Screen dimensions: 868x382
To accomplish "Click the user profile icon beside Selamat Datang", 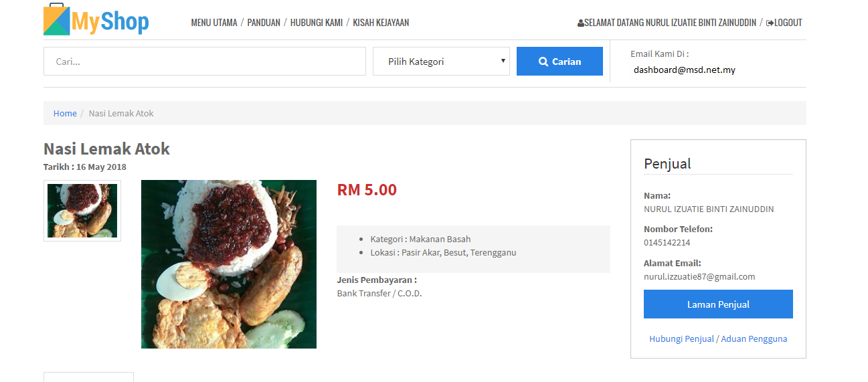I will click(x=580, y=23).
